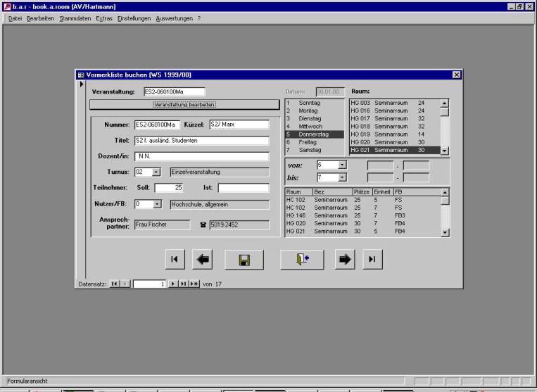Viewport: 537px width, 392px height.
Task: Open the ? help menu
Action: coord(199,18)
